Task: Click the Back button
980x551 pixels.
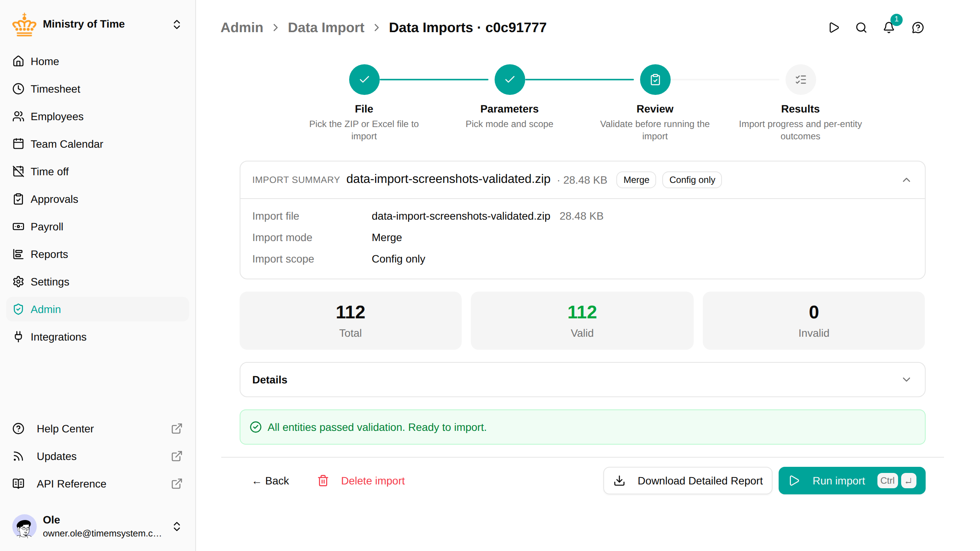Action: 271,481
